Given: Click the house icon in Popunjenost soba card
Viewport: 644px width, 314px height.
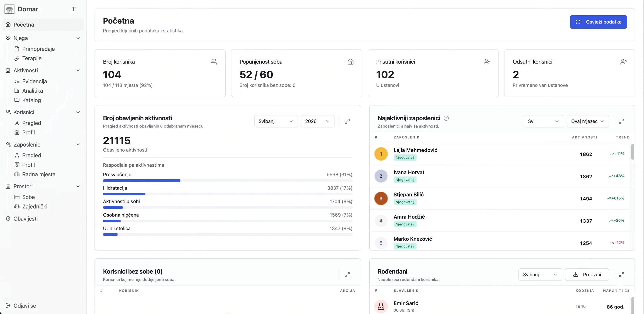Looking at the screenshot, I should tap(351, 62).
